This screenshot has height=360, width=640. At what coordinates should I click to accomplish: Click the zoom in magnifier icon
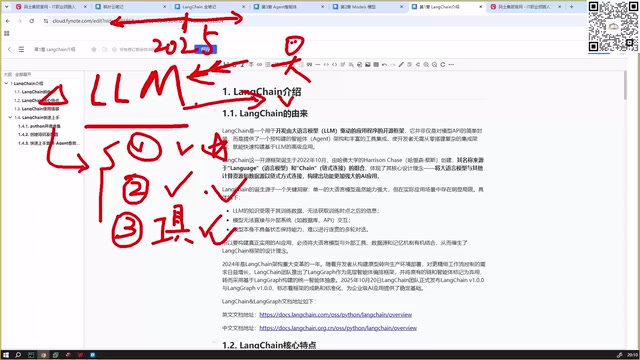click(426, 64)
